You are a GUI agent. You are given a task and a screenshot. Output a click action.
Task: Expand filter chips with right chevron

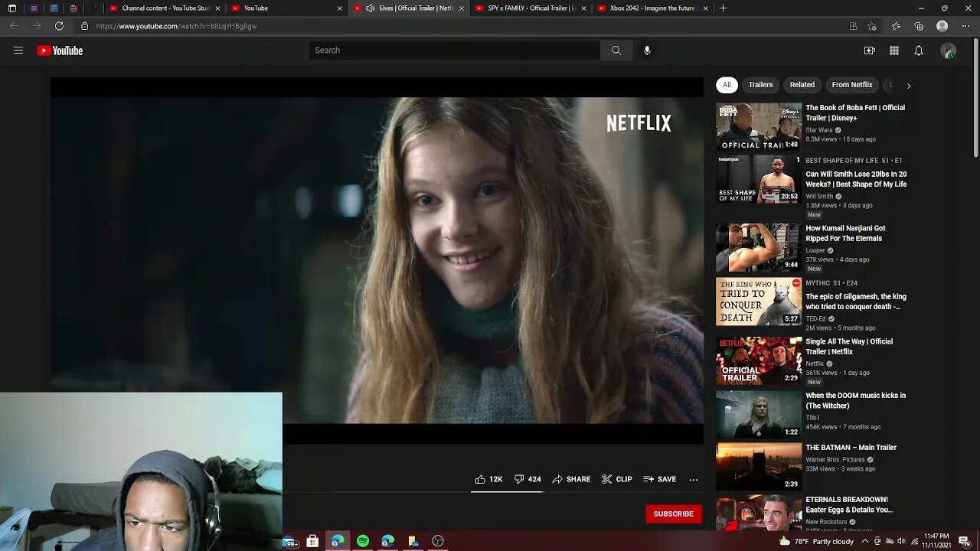(x=908, y=86)
